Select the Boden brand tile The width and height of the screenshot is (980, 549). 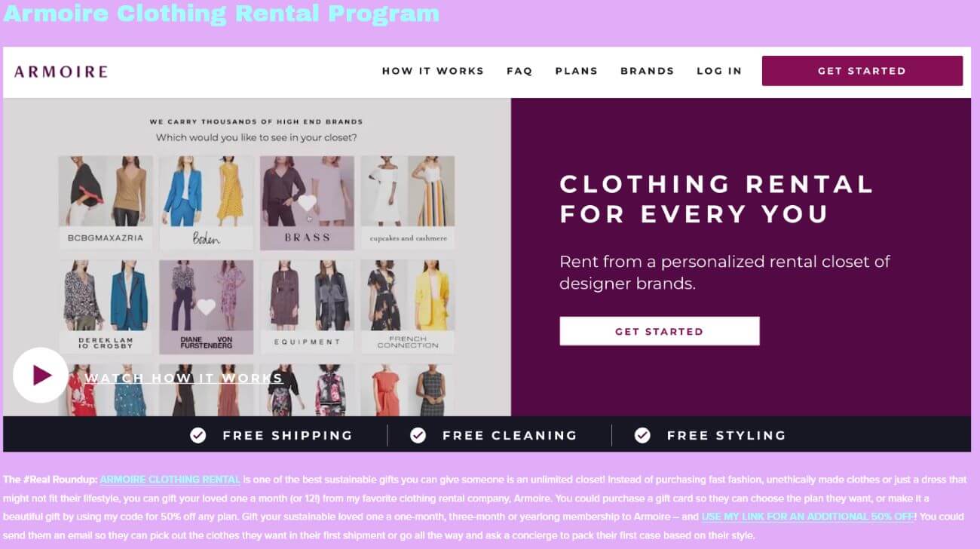pyautogui.click(x=207, y=202)
